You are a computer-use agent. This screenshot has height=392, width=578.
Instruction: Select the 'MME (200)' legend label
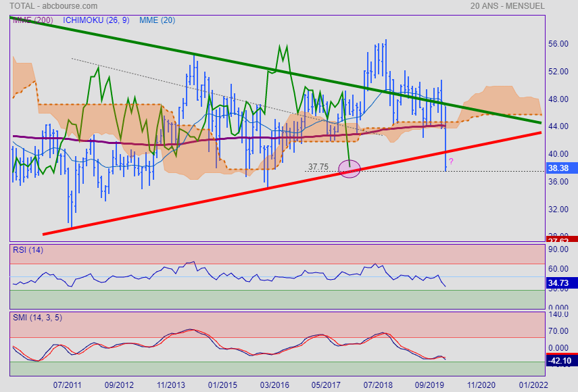pos(33,20)
